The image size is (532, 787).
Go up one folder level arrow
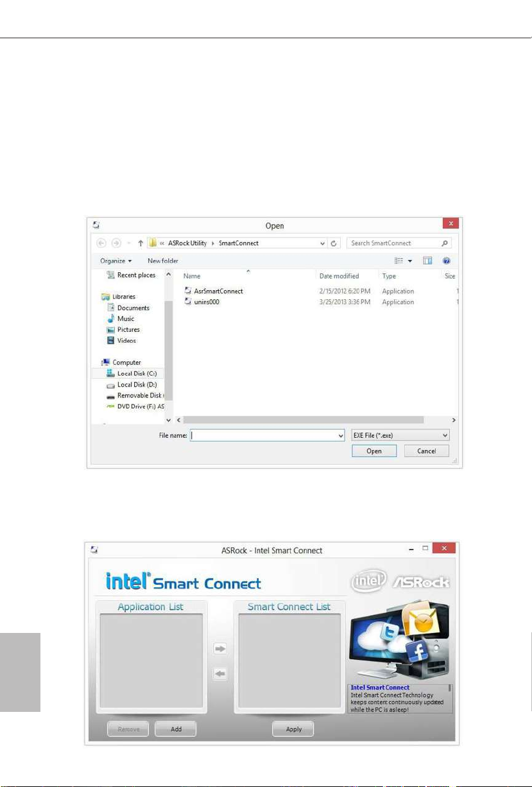tap(141, 244)
